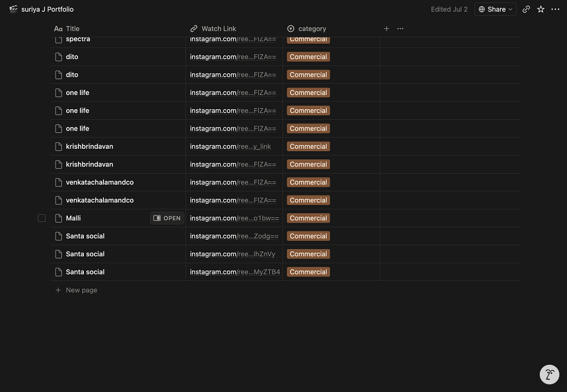Open Santa social link ending lhZnVy
Viewport: 567px width, 392px height.
(233, 254)
